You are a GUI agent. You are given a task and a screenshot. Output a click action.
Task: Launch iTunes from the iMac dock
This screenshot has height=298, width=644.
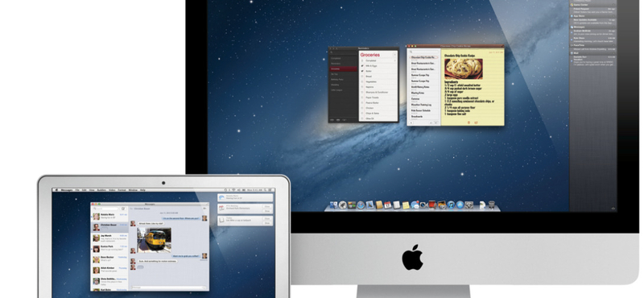tap(451, 205)
